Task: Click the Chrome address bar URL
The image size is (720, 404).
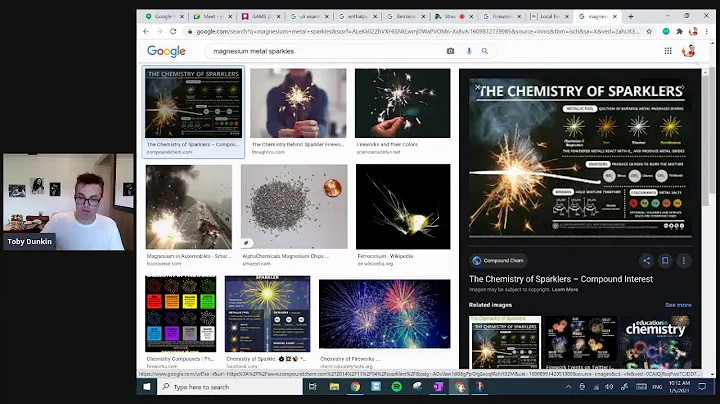Action: tap(417, 31)
